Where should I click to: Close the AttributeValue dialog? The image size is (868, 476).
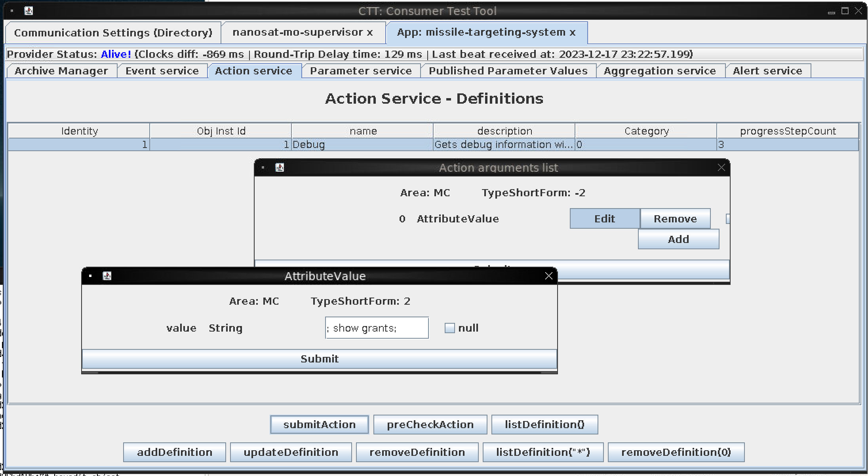pyautogui.click(x=548, y=276)
